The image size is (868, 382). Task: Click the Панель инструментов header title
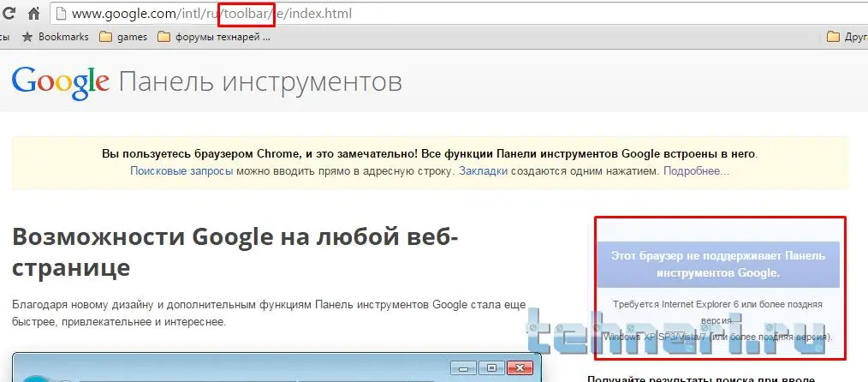click(260, 82)
